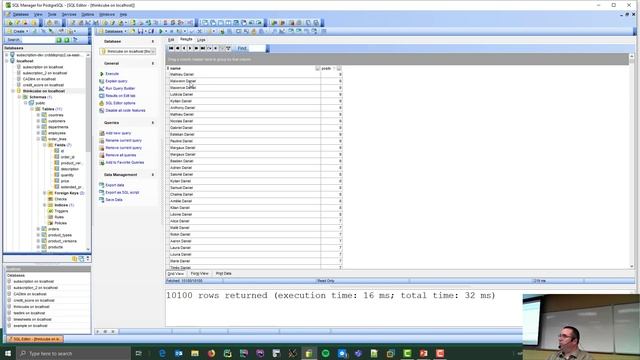Select the Triggers node in tree
The height and width of the screenshot is (360, 640).
click(61, 211)
